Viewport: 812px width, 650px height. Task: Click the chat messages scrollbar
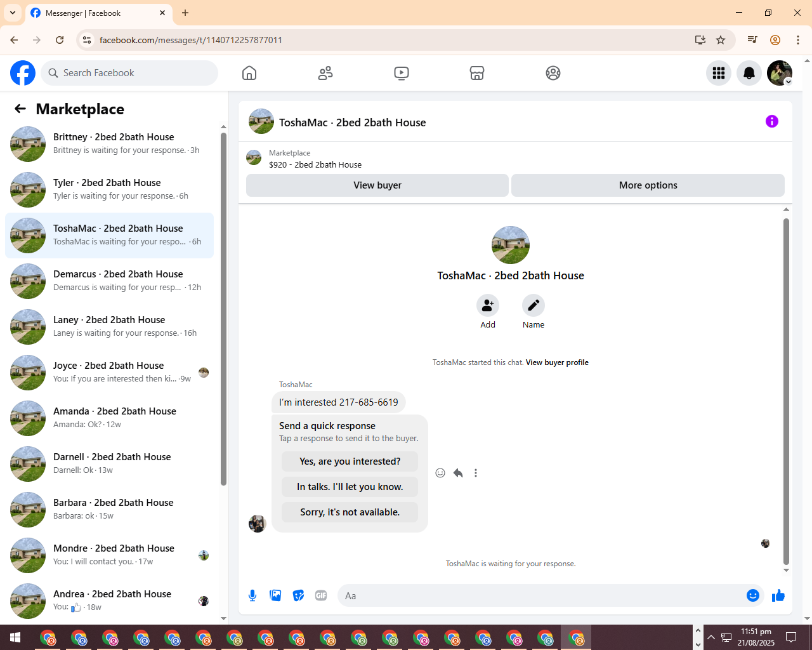coord(786,391)
